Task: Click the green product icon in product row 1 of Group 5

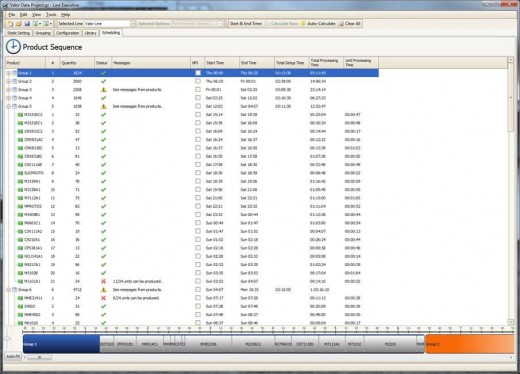Action: coord(20,115)
